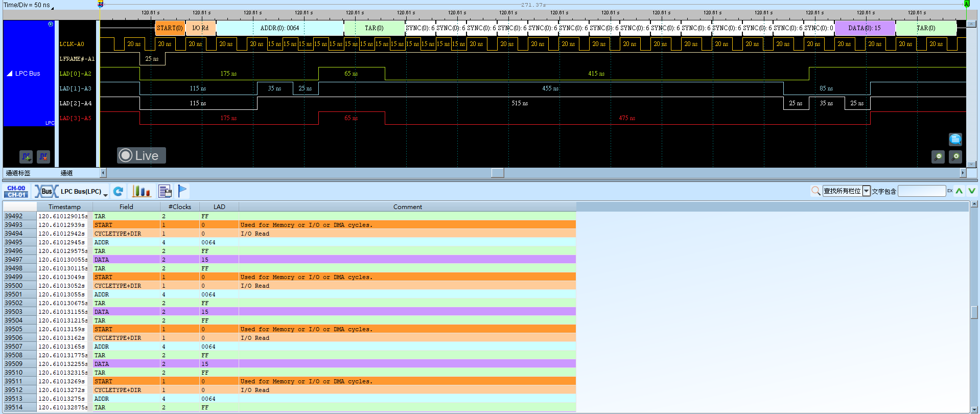The width and height of the screenshot is (980, 414).
Task: Toggle the Live capture button
Action: [x=142, y=155]
